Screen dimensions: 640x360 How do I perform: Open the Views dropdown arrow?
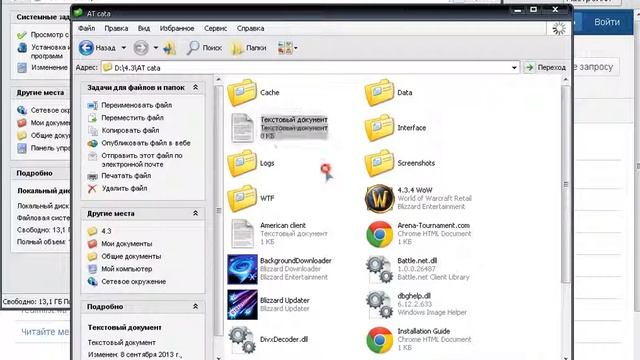pos(296,48)
